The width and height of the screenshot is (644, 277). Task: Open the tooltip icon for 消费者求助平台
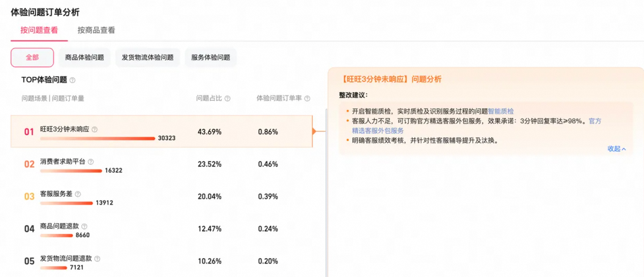pos(91,162)
